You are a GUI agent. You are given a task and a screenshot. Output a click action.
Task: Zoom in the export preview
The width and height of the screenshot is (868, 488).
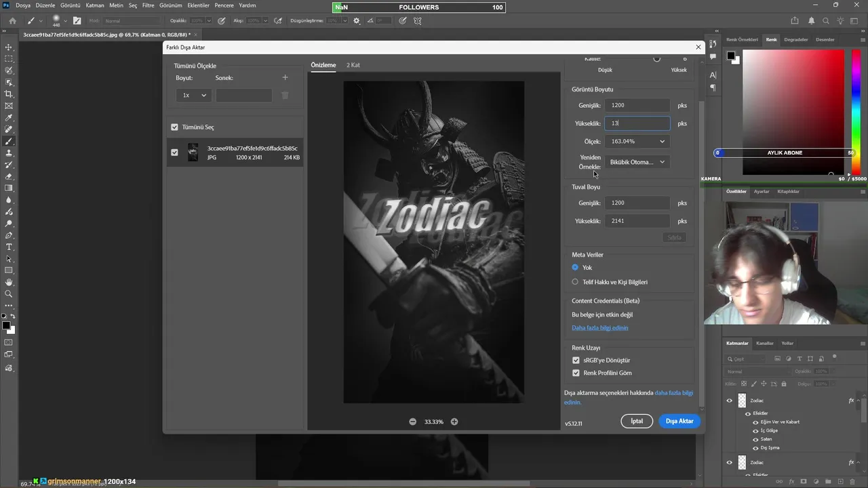point(454,422)
